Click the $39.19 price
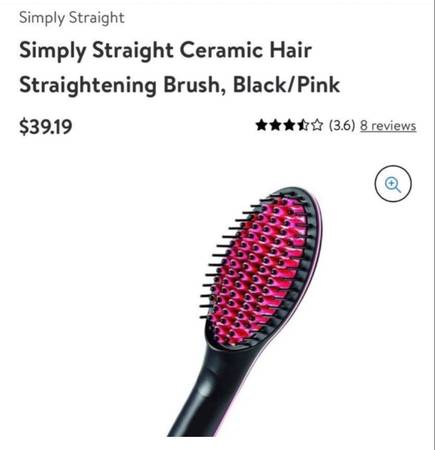This screenshot has height=450, width=435. pyautogui.click(x=46, y=127)
